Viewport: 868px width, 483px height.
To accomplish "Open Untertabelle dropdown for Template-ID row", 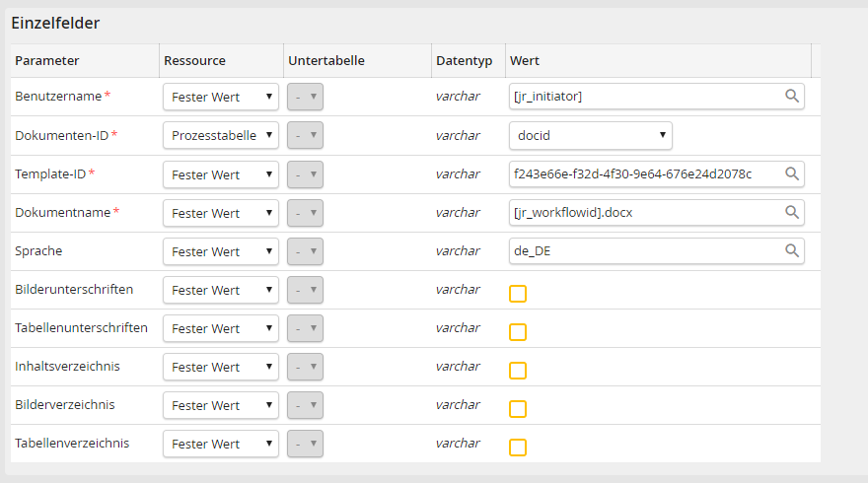I will tap(305, 174).
